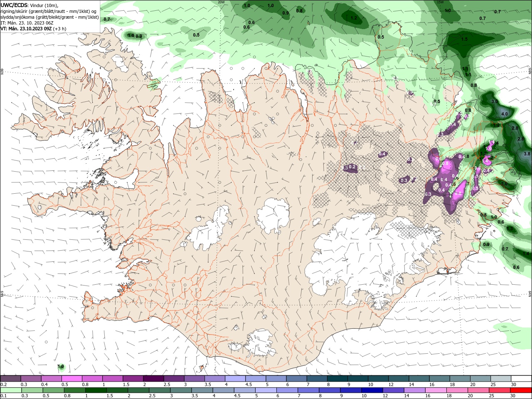This screenshot has width=532, height=399.
Task: Click the 3.8 precipitation value near the right edge
Action: coord(527,154)
